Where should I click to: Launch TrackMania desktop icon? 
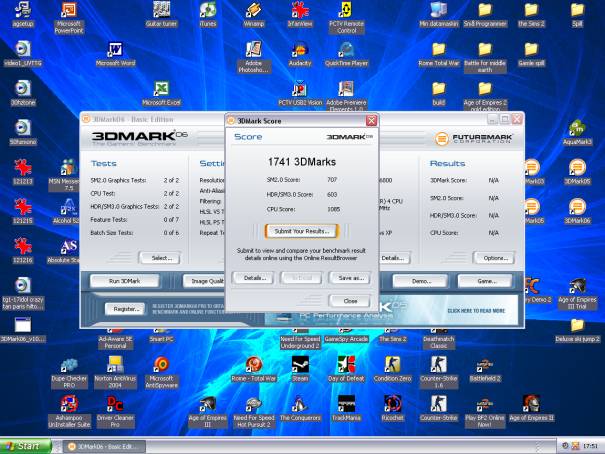346,409
